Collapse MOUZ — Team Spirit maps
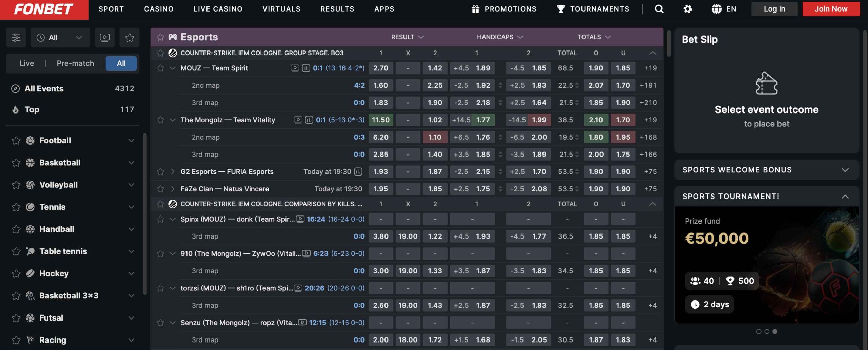This screenshot has width=868, height=350. [173, 68]
